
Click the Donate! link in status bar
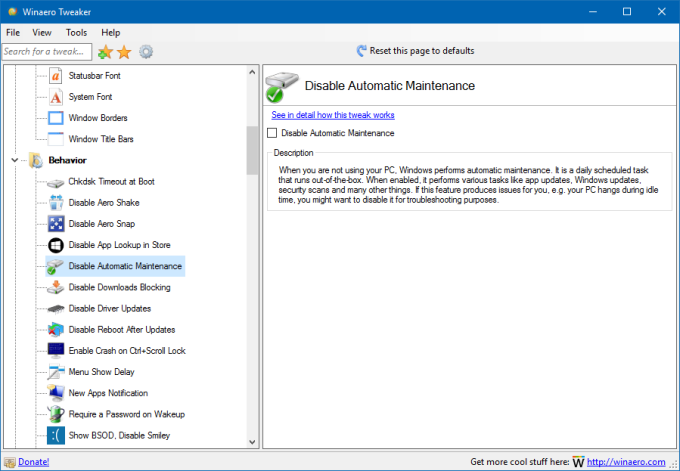[x=33, y=462]
